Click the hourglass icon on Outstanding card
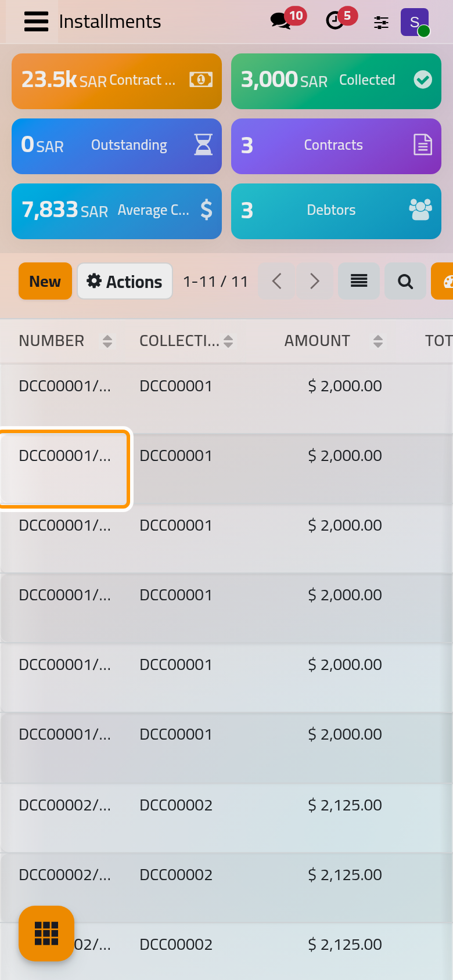Screen dimensions: 453x980 click(x=203, y=145)
